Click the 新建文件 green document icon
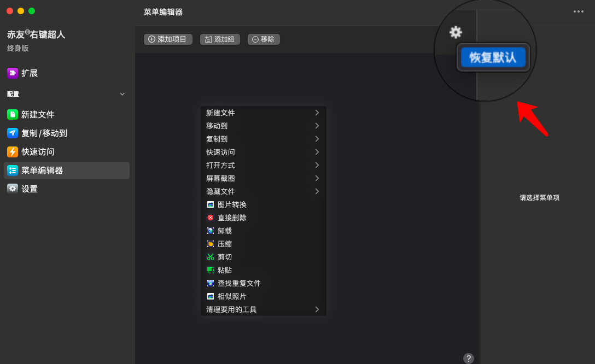This screenshot has width=595, height=364. click(x=12, y=114)
